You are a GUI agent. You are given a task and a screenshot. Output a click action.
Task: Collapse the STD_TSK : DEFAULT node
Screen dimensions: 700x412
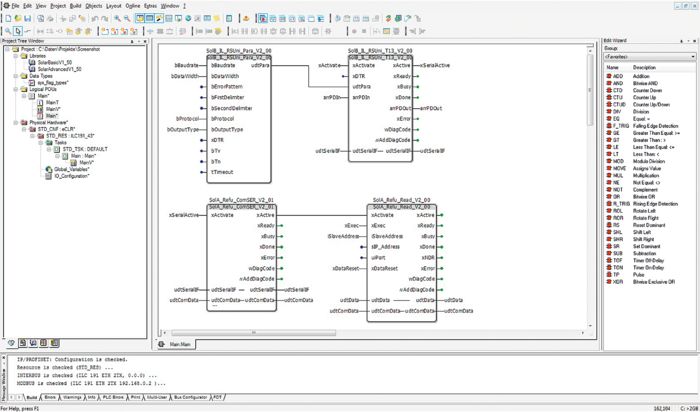point(50,149)
